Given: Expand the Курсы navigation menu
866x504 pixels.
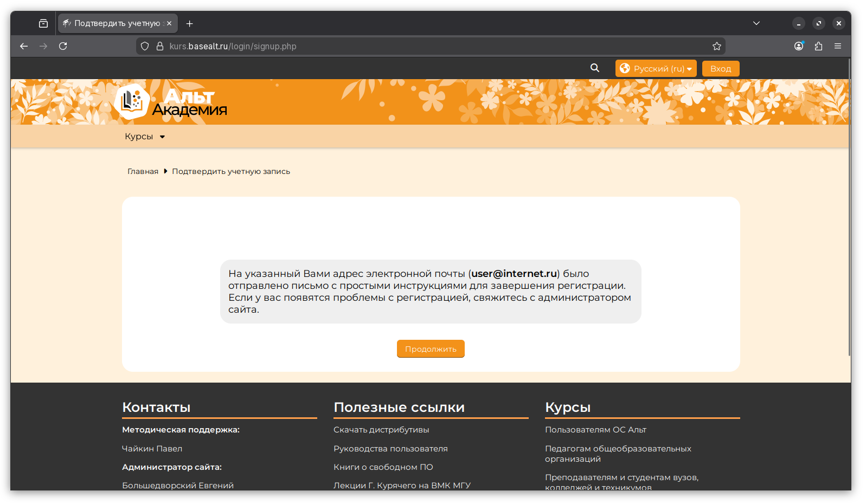Looking at the screenshot, I should click(x=144, y=137).
